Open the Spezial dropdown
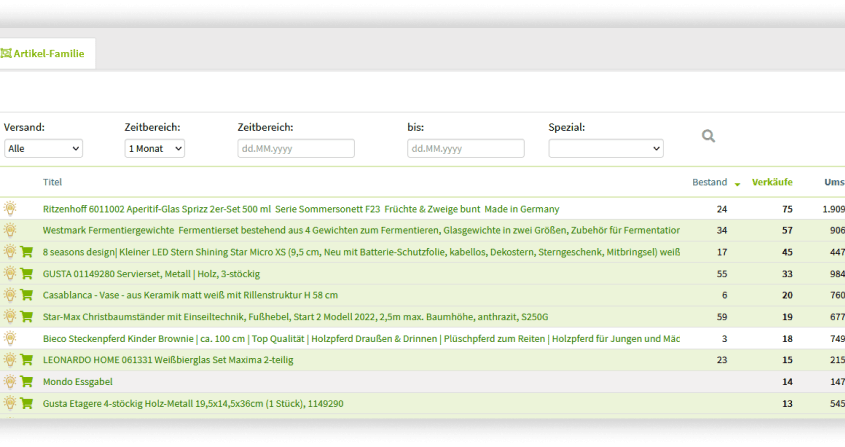 point(606,148)
